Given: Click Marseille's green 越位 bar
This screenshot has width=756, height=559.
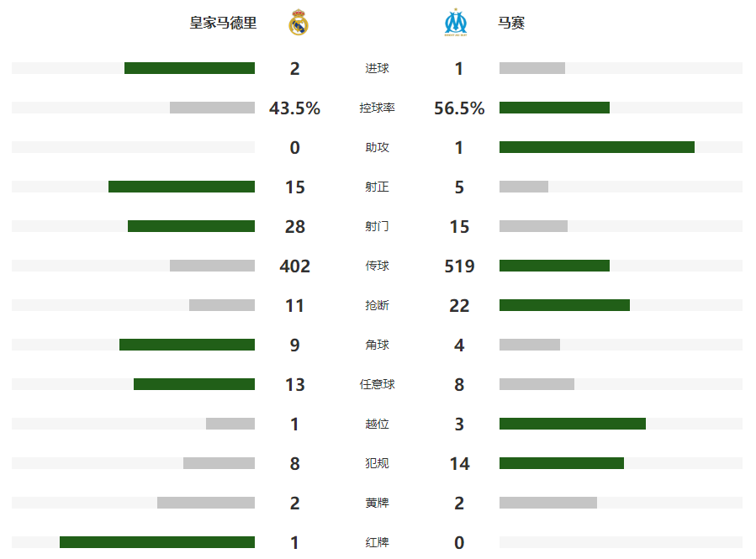Looking at the screenshot, I should (x=573, y=424).
